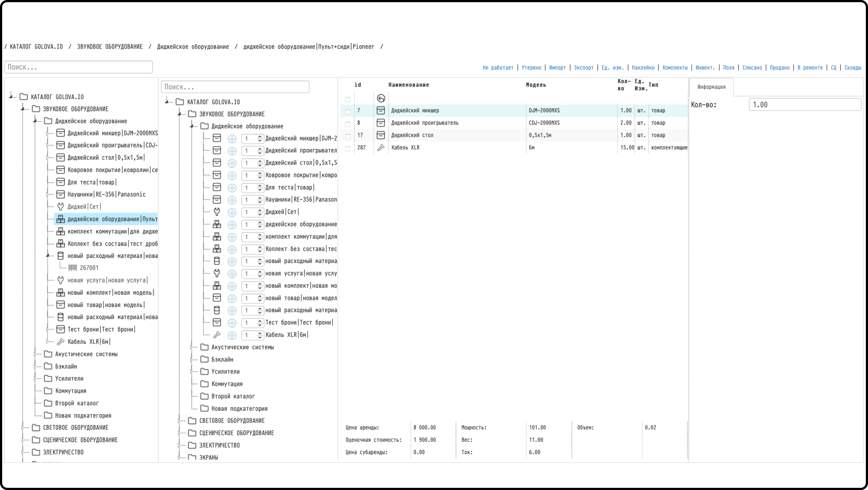Expand СЦЕНИЧЕСКОЕ ОБОРУДОВАНИЕ in the middle tree
The height and width of the screenshot is (490, 868).
(x=179, y=433)
